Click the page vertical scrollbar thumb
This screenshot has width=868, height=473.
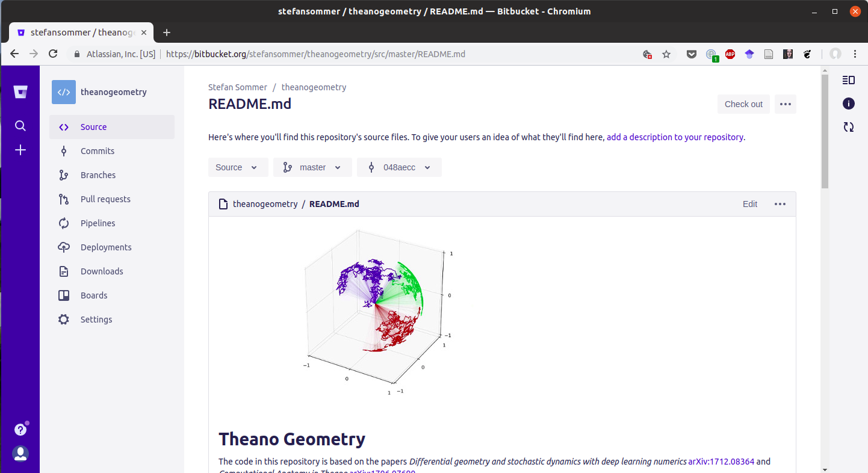(825, 131)
